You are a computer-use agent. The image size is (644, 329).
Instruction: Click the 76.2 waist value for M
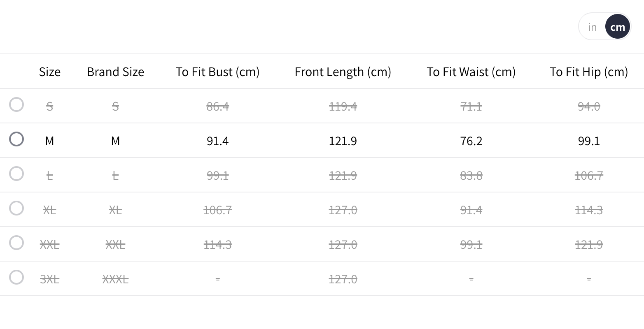click(x=471, y=141)
